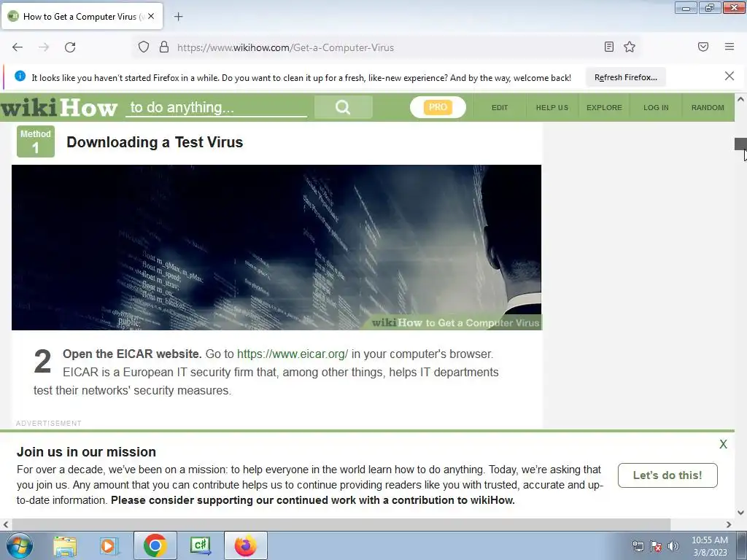
Task: Open the C# application in the taskbar
Action: tap(200, 545)
